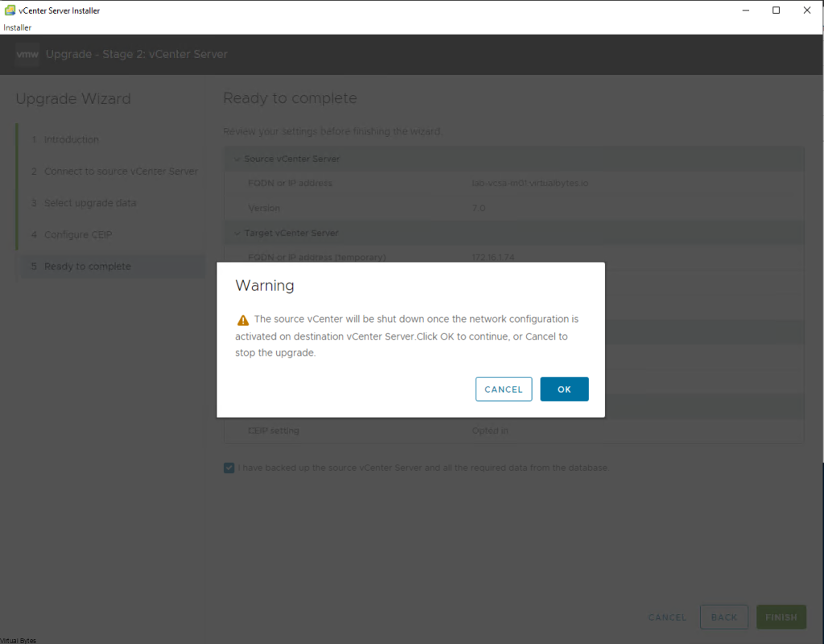The image size is (824, 644).
Task: Toggle the backed up source vCenter checkbox
Action: pos(229,468)
